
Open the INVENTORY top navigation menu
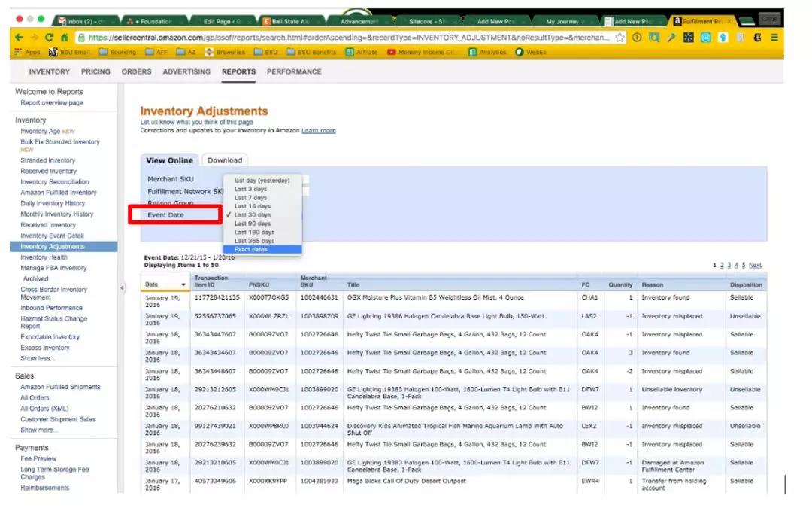point(49,71)
